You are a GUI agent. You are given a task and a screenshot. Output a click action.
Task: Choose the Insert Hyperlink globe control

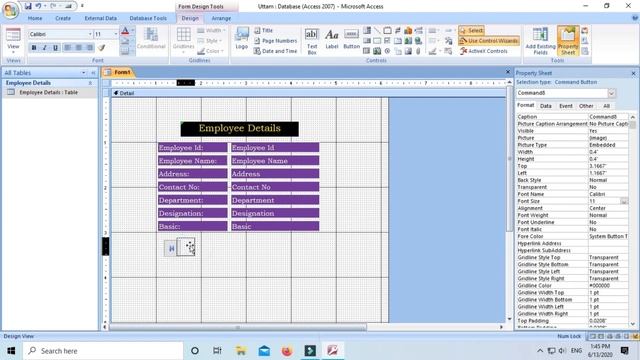(x=418, y=40)
